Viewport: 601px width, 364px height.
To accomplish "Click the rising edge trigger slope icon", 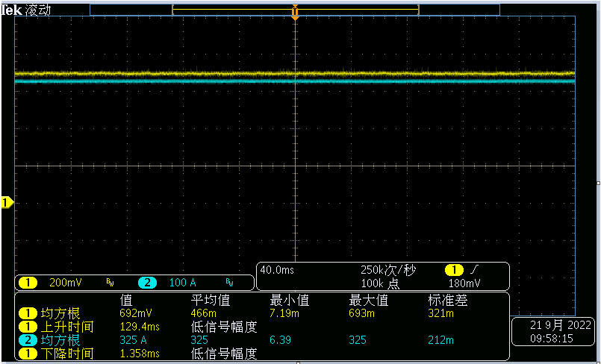I will point(474,270).
